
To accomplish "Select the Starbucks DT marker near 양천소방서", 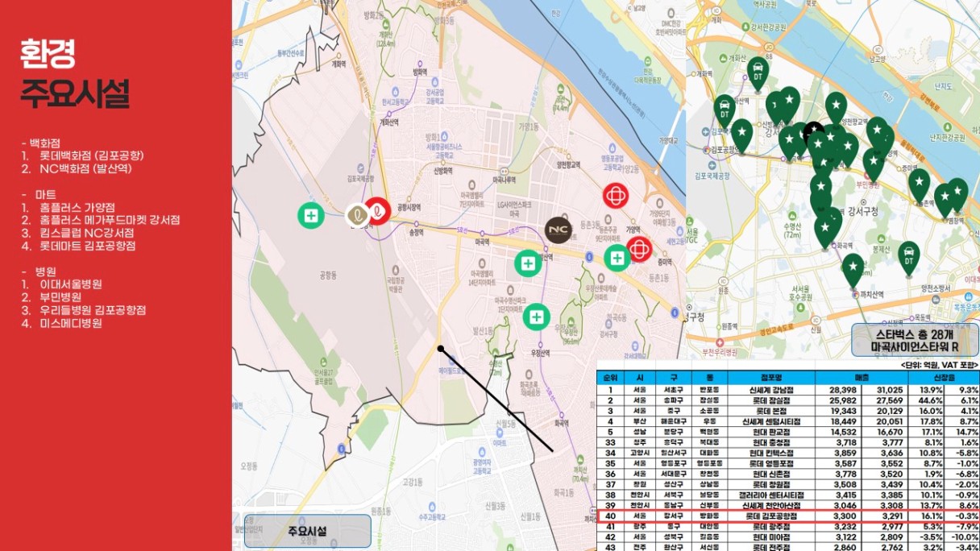I will (908, 258).
